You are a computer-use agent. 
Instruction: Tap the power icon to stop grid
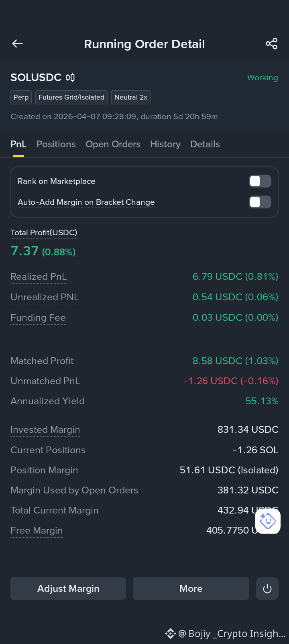tap(267, 589)
